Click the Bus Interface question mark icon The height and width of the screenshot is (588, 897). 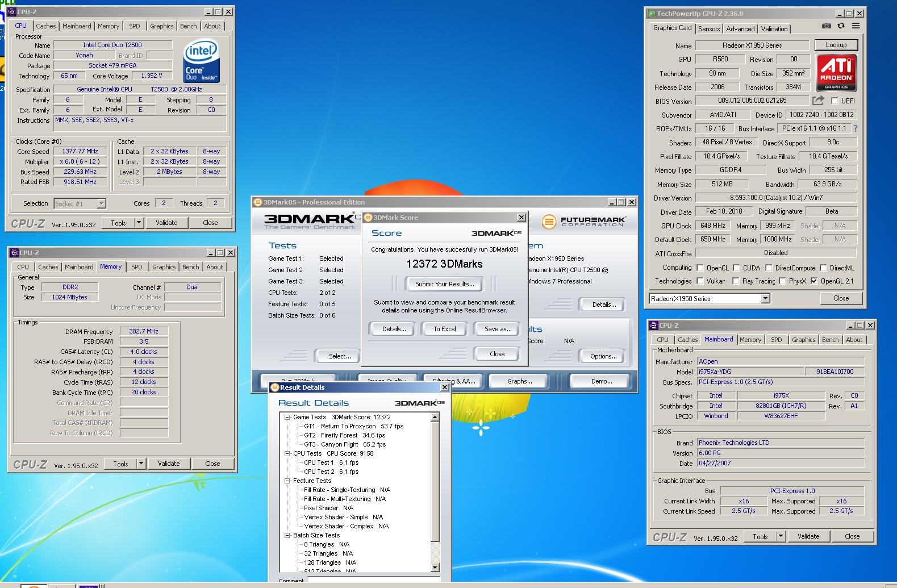[x=856, y=128]
